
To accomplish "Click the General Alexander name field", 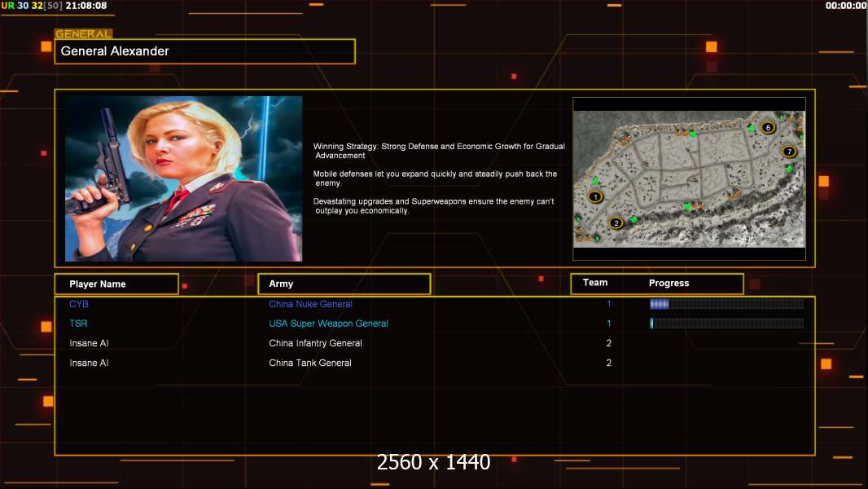I will click(x=205, y=51).
